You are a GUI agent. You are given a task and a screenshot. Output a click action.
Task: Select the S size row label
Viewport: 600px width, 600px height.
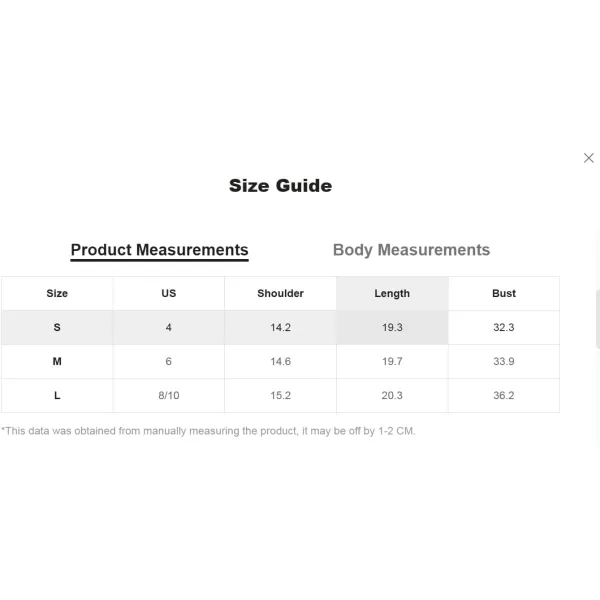click(57, 328)
